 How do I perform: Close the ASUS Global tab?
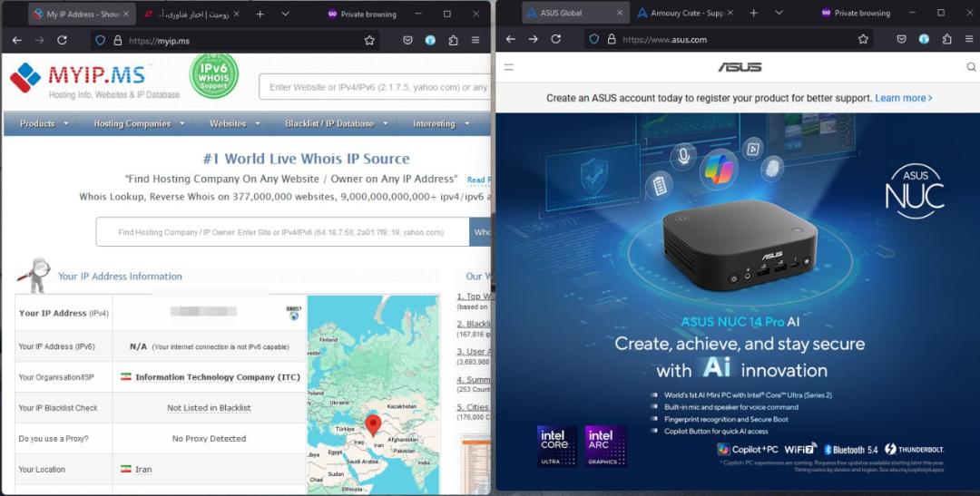point(620,13)
